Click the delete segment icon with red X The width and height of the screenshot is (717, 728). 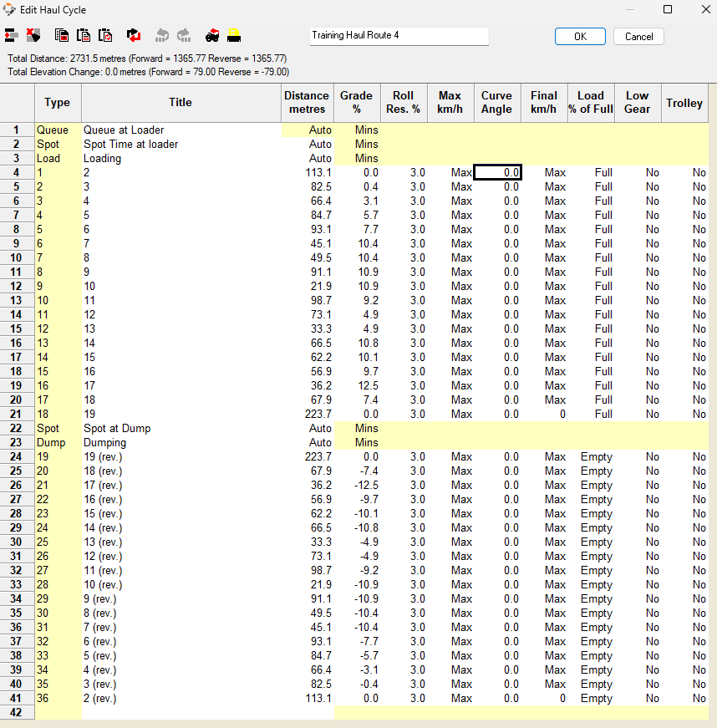click(33, 35)
